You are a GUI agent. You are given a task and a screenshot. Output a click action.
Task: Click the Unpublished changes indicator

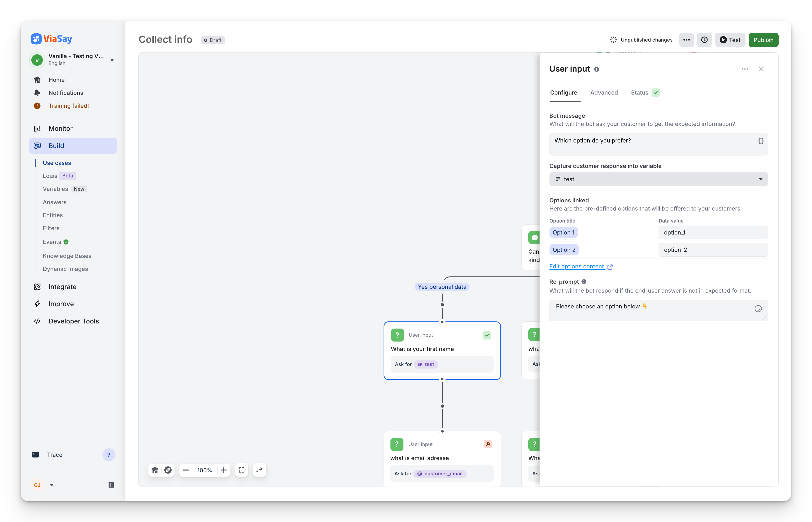[x=641, y=40]
